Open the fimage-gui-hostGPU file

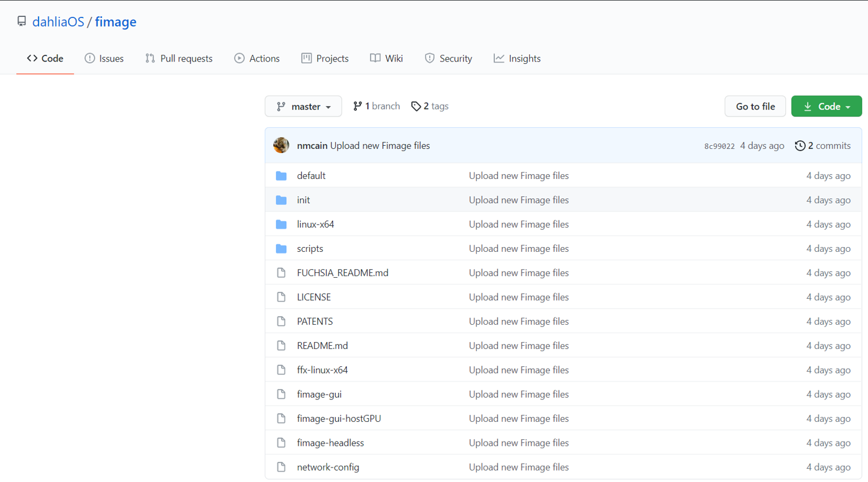point(339,418)
